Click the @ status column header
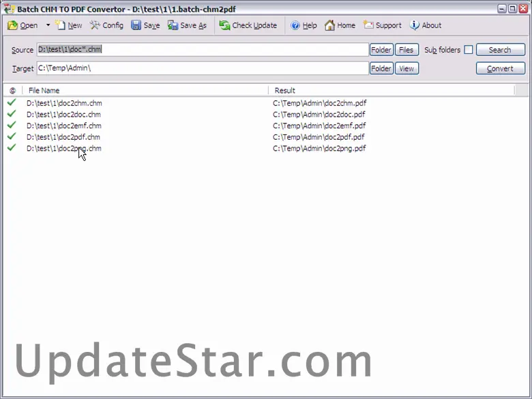532x399 pixels. (12, 91)
